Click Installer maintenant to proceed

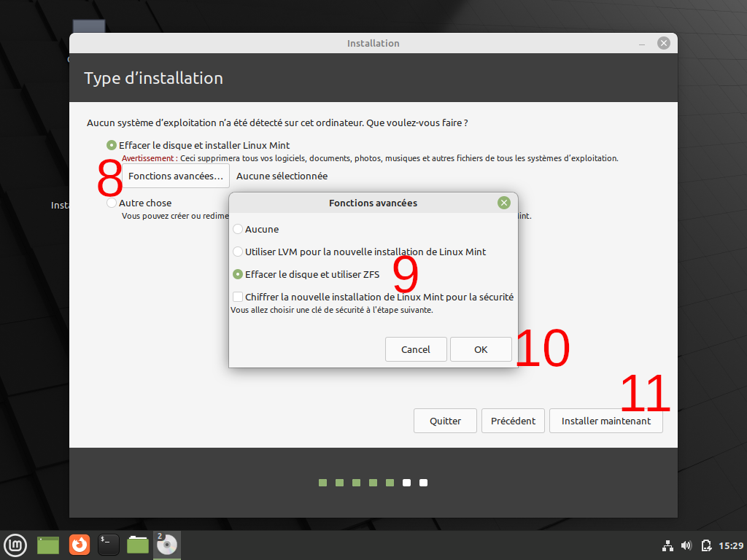point(605,421)
